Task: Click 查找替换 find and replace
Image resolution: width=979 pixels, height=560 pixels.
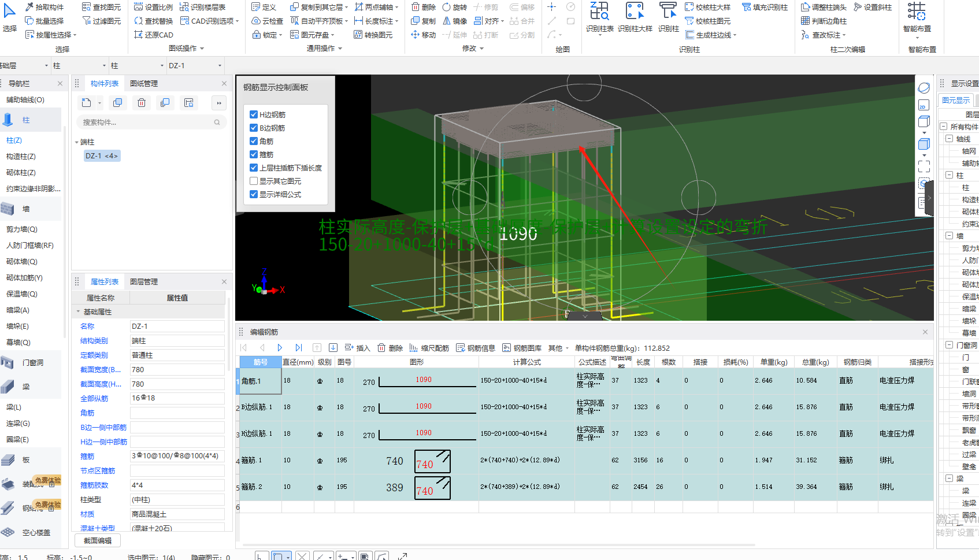Action: 153,21
